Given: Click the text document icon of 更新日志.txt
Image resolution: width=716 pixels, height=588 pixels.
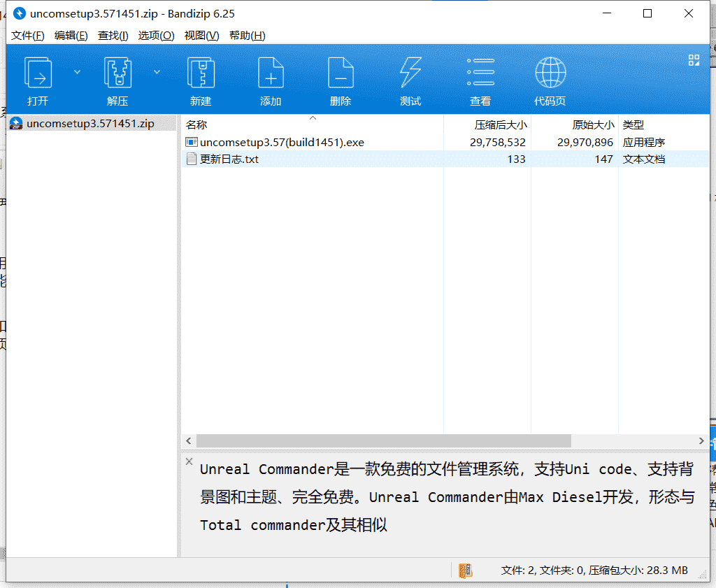Looking at the screenshot, I should point(192,159).
